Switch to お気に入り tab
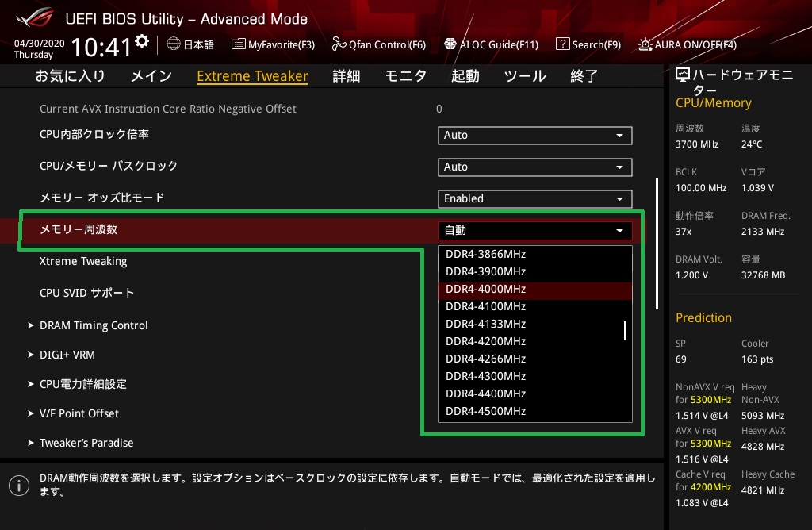The height and width of the screenshot is (530, 812). click(x=70, y=76)
